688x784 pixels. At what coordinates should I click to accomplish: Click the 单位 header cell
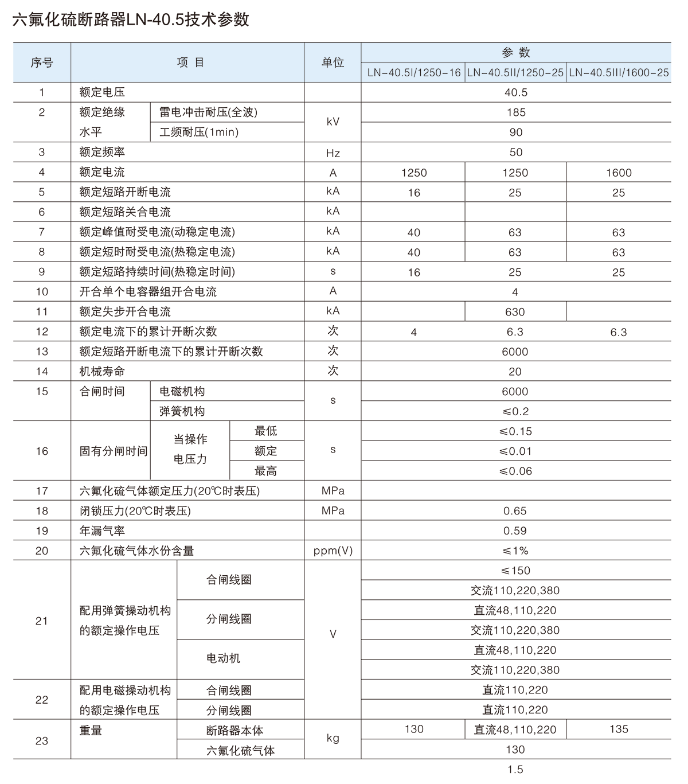(x=333, y=63)
